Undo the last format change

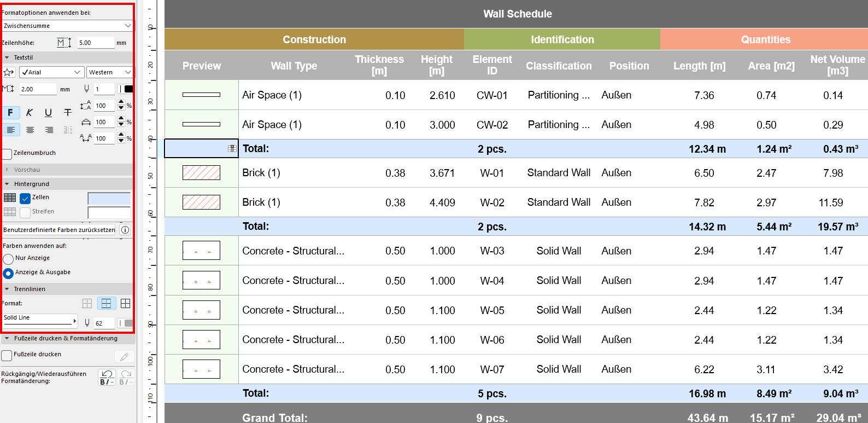(x=107, y=377)
